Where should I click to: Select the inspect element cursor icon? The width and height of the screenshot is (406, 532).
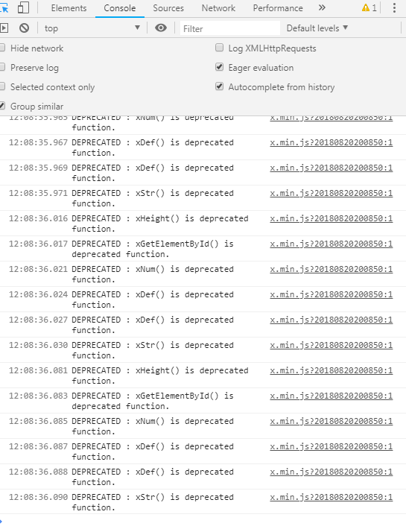click(x=4, y=7)
